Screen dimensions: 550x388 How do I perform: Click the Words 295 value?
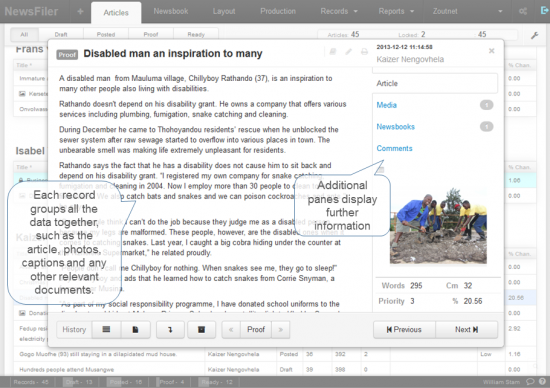[x=416, y=286]
